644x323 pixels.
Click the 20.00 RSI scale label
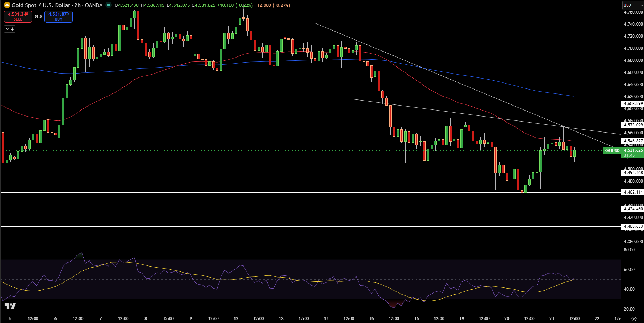click(x=629, y=309)
